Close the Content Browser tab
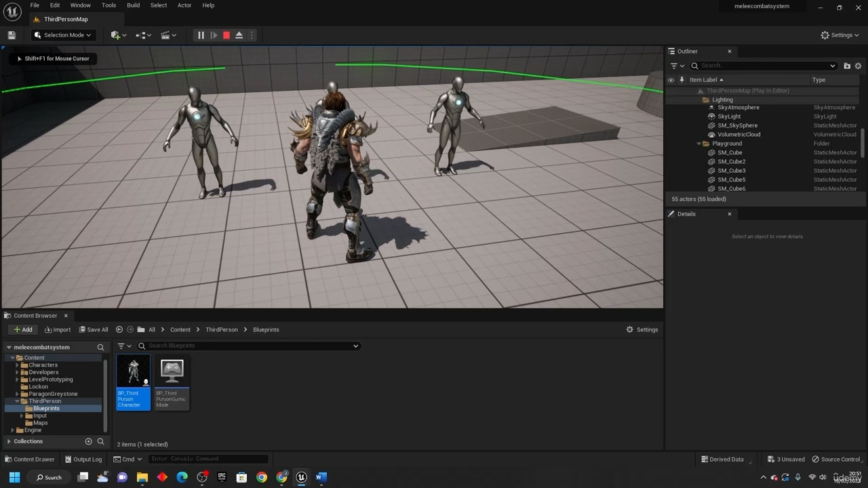The width and height of the screenshot is (868, 488). click(66, 316)
